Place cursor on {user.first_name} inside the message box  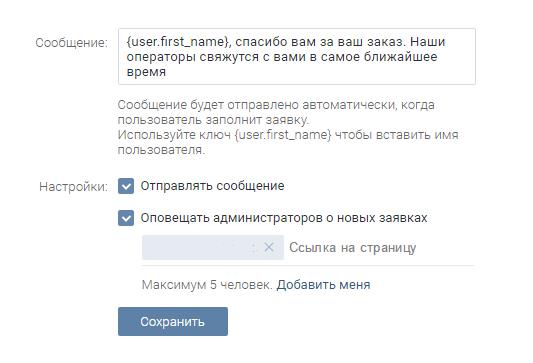click(178, 42)
